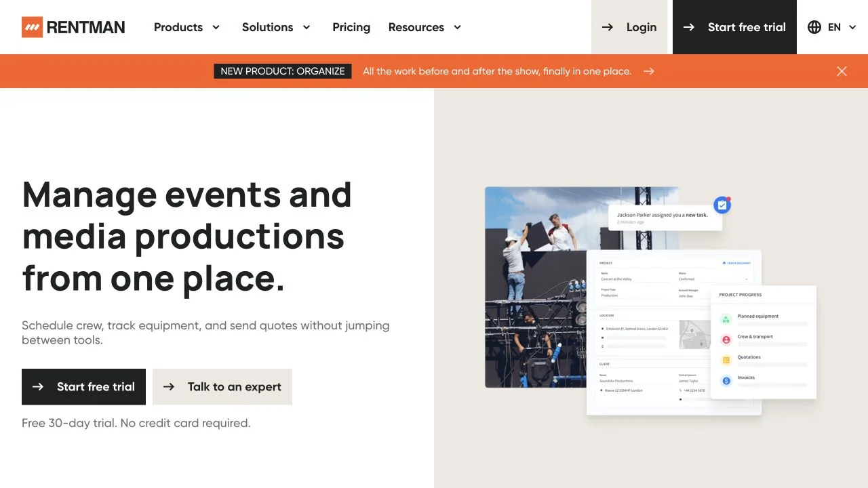The height and width of the screenshot is (488, 868).
Task: Click Start free trial in header
Action: (x=734, y=27)
